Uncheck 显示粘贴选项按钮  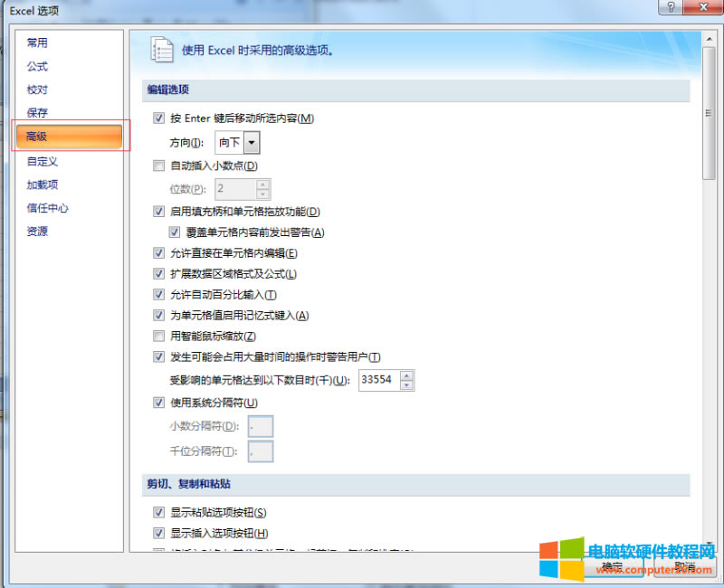(159, 512)
